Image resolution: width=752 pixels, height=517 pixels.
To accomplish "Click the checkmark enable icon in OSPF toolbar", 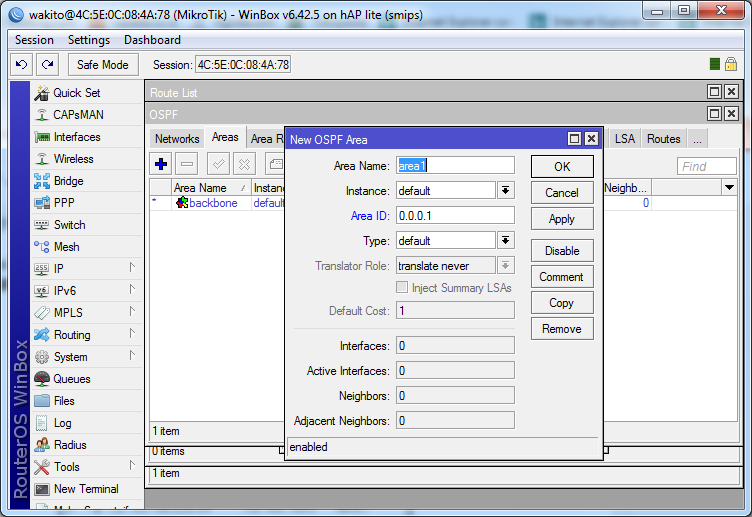I will coord(218,164).
